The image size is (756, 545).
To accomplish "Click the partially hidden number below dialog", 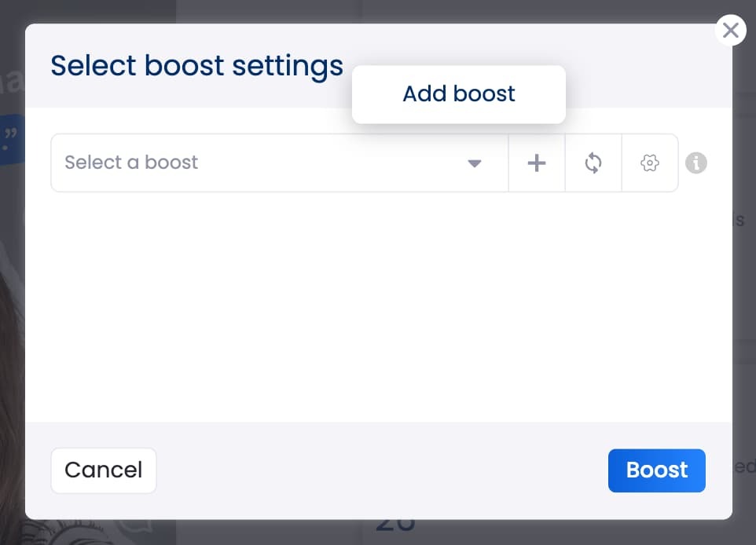I will click(x=395, y=526).
